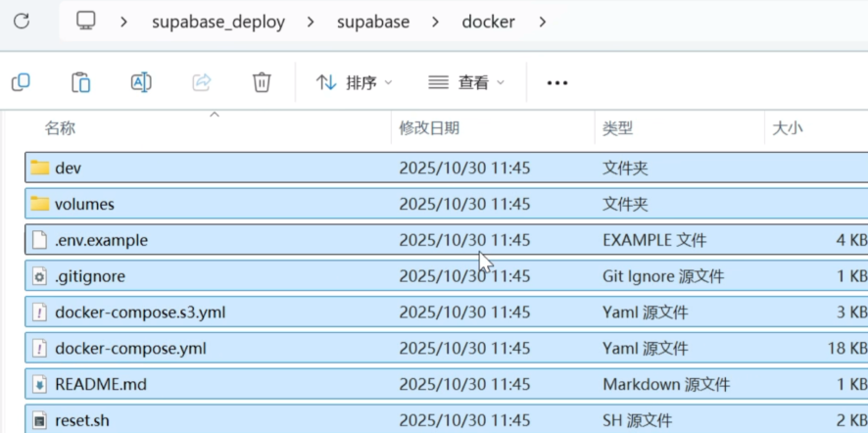Click the share icon in toolbar
Screen dimensions: 868x433
(x=202, y=82)
